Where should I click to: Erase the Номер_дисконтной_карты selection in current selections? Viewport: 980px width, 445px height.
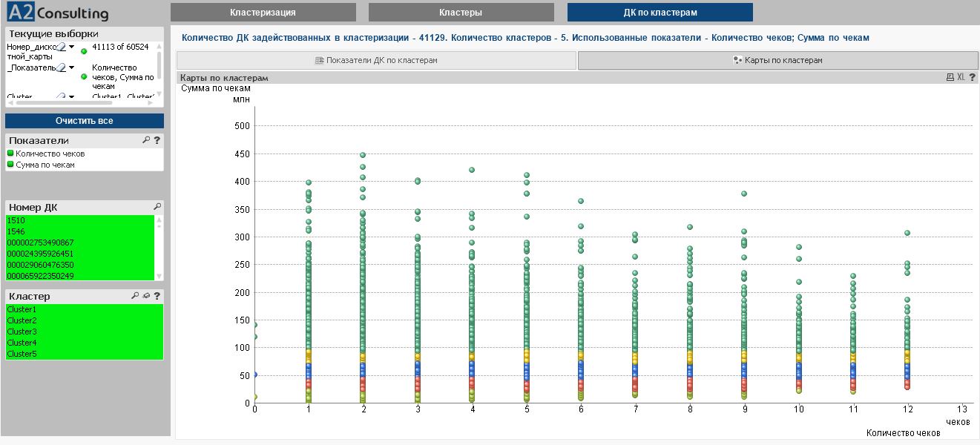pos(62,47)
